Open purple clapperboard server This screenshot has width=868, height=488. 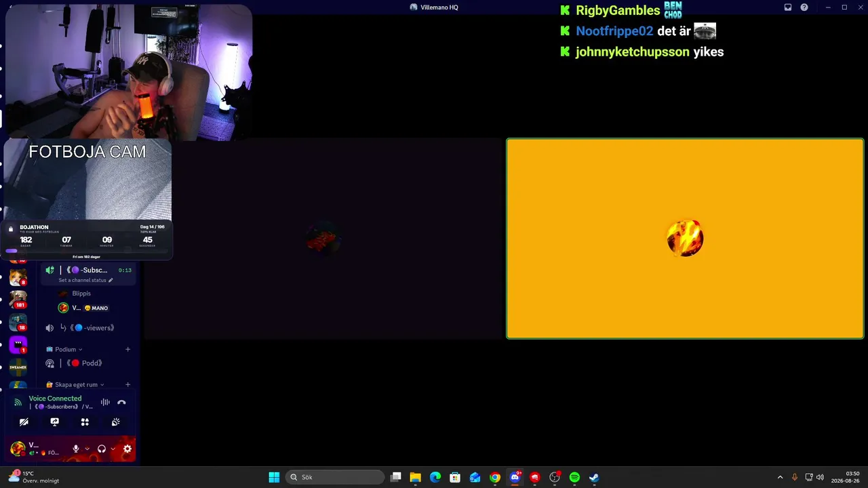point(18,344)
